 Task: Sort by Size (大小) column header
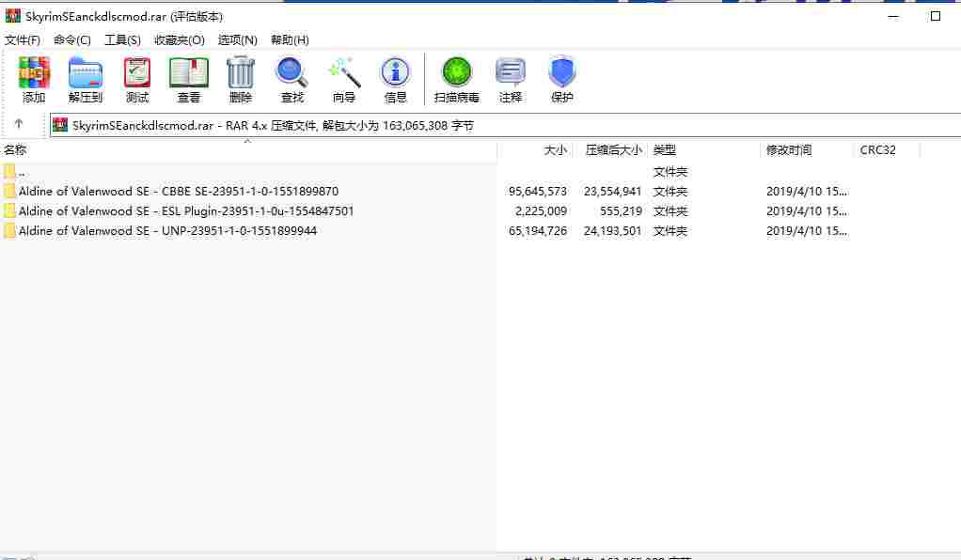[x=535, y=150]
